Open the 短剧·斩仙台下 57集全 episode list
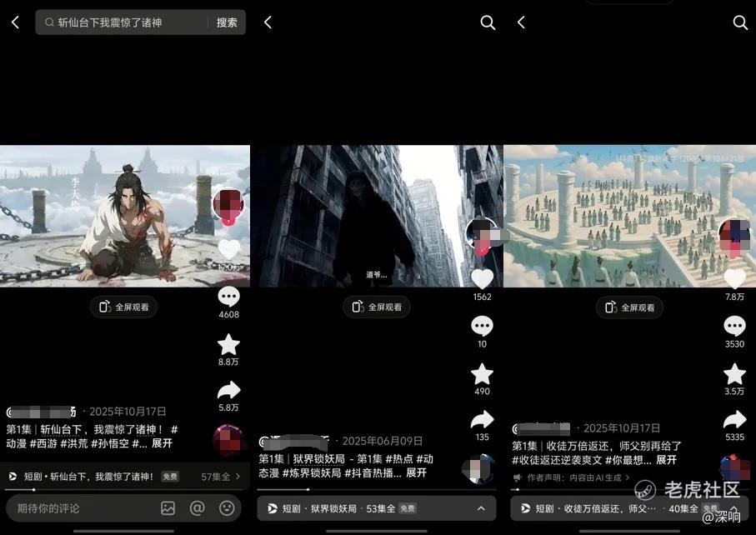The width and height of the screenshot is (756, 535). pyautogui.click(x=125, y=477)
